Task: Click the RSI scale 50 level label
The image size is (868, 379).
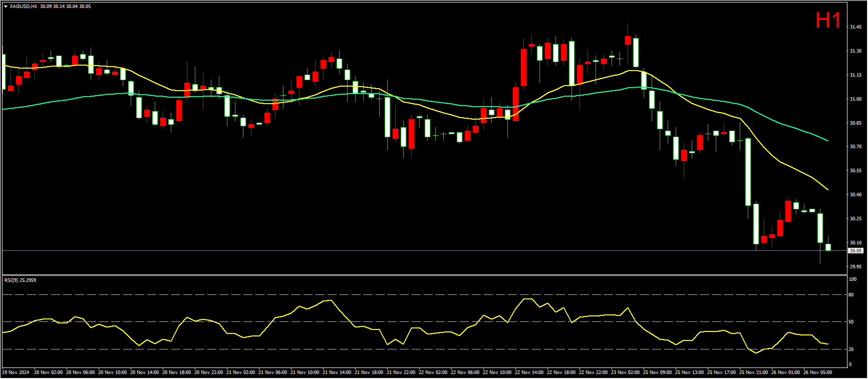Action: (x=851, y=322)
